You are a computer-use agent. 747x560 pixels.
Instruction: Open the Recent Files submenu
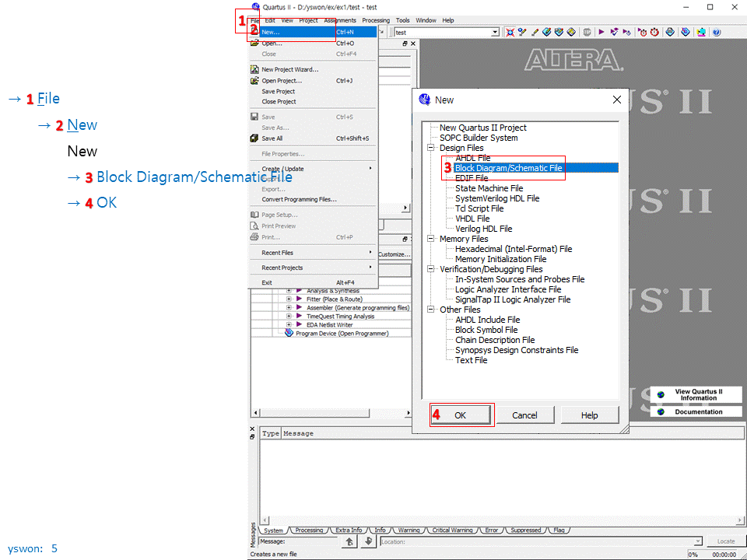tap(313, 252)
